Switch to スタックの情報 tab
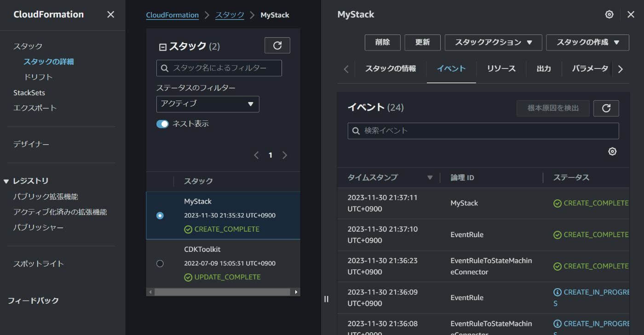Viewport: 644px width, 335px height. coord(391,69)
